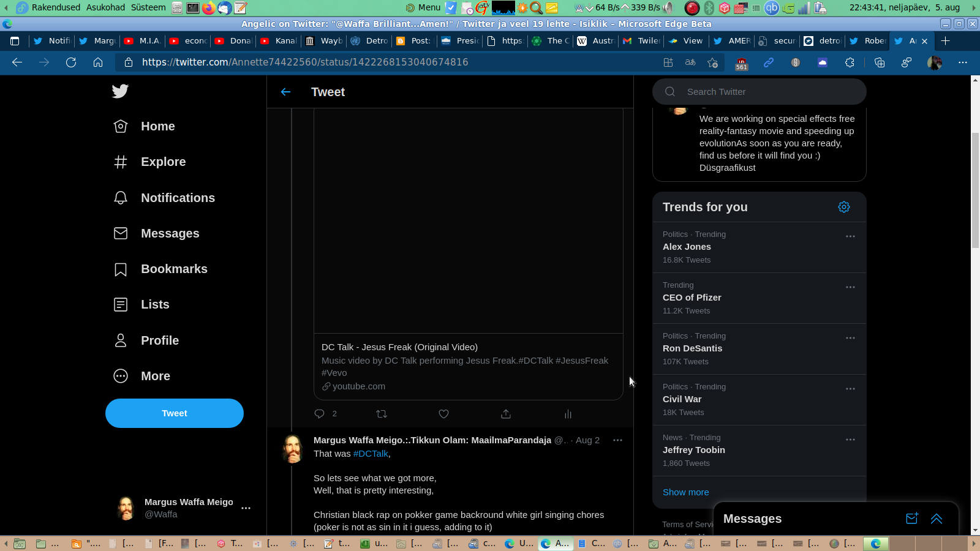Viewport: 980px width, 551px height.
Task: Switch to the M.I.A. YouTube browser tab
Action: [x=143, y=41]
